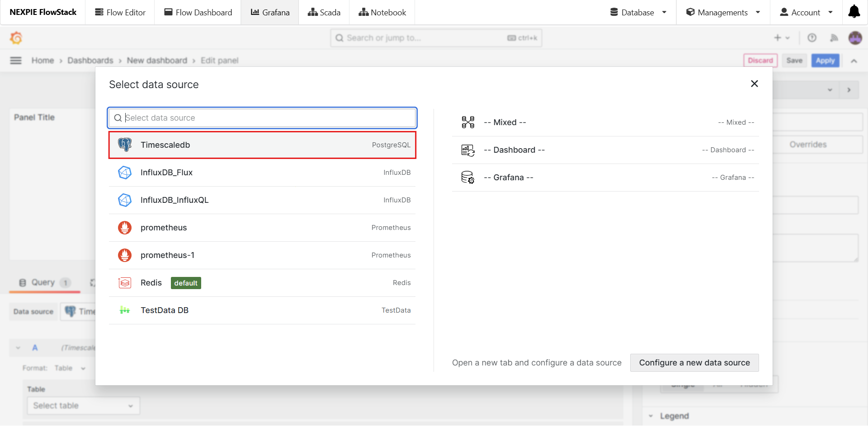The height and width of the screenshot is (426, 868).
Task: Click the Save button
Action: [794, 61]
